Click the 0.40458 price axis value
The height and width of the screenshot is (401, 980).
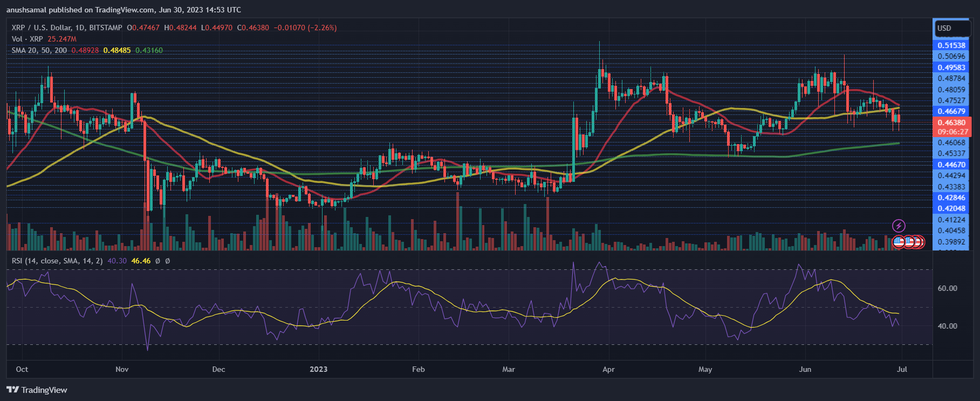tap(951, 230)
